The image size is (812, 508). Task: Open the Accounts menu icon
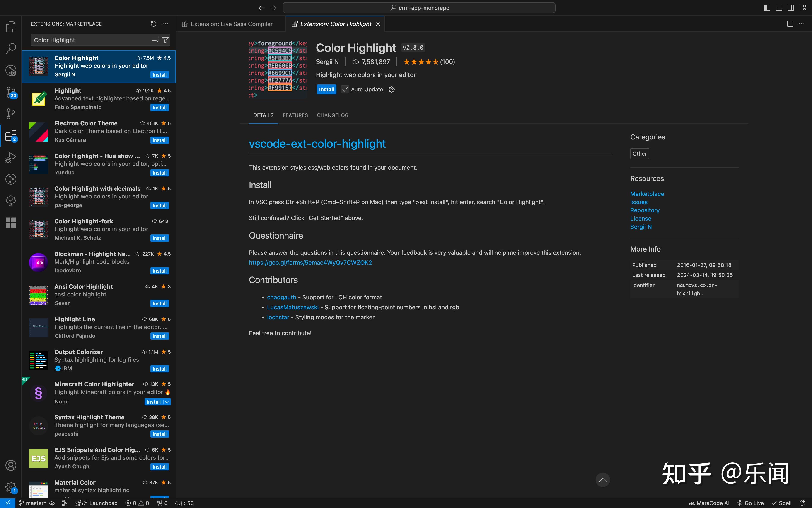click(11, 465)
